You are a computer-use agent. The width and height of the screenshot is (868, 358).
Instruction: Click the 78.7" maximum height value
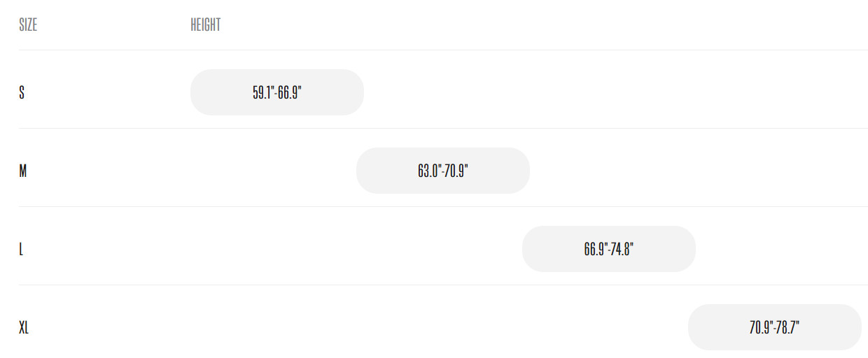788,327
